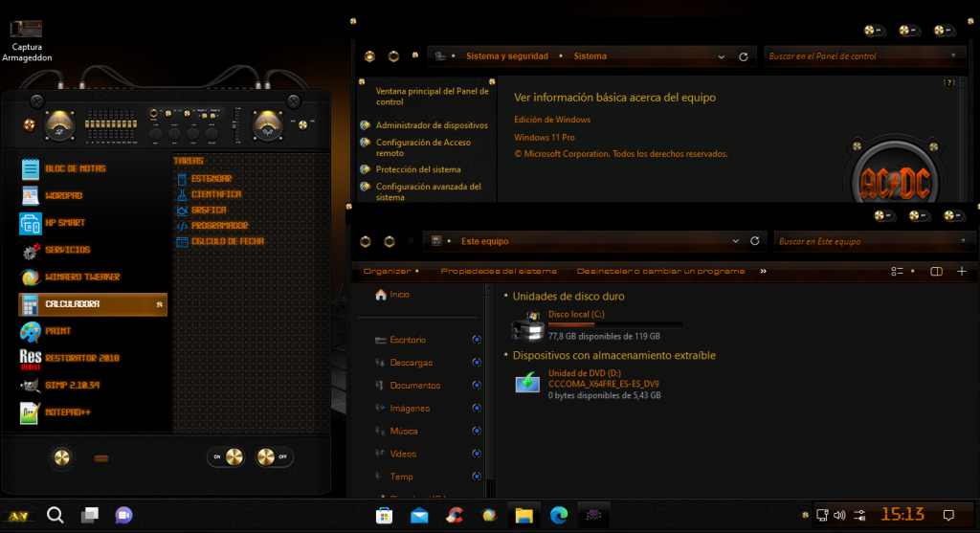Open Configuración de Acceso remoto
This screenshot has width=980, height=533.
(423, 147)
